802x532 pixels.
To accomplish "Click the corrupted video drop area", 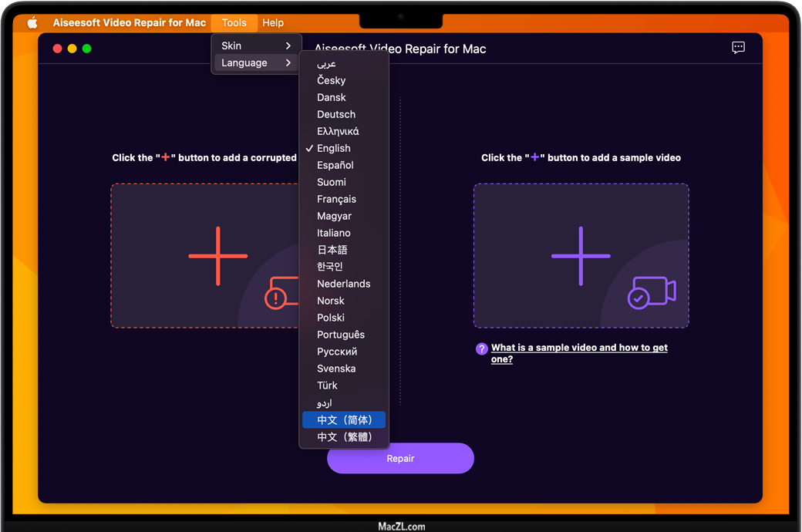I will click(x=205, y=256).
